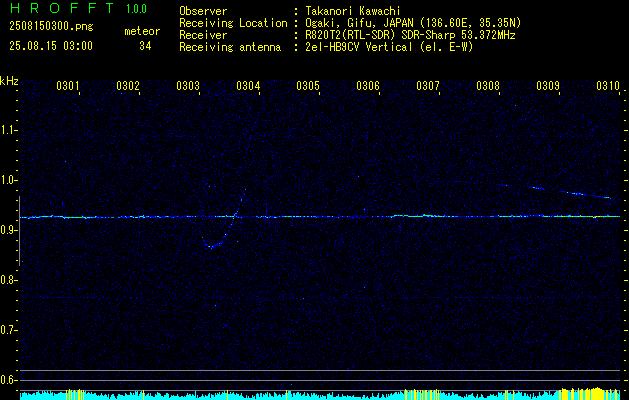Image resolution: width=629 pixels, height=400 pixels.
Task: Click the 0301 time marker
Action: pyautogui.click(x=67, y=86)
